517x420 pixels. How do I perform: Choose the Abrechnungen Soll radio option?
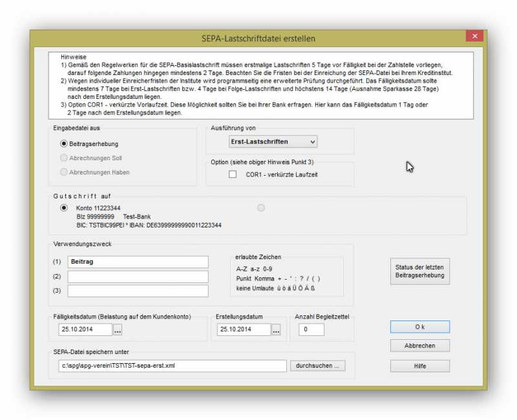[x=64, y=158]
